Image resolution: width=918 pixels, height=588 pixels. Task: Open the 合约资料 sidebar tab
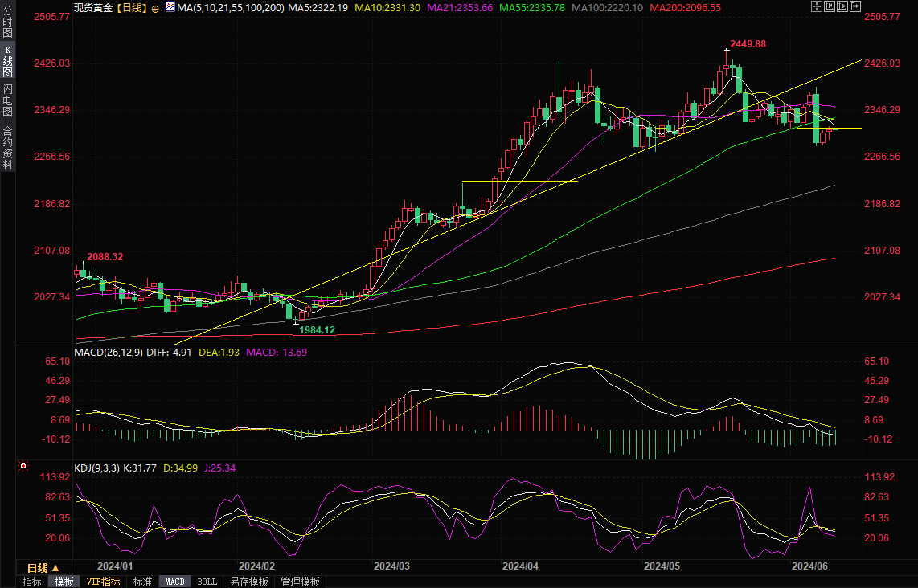tap(7, 147)
